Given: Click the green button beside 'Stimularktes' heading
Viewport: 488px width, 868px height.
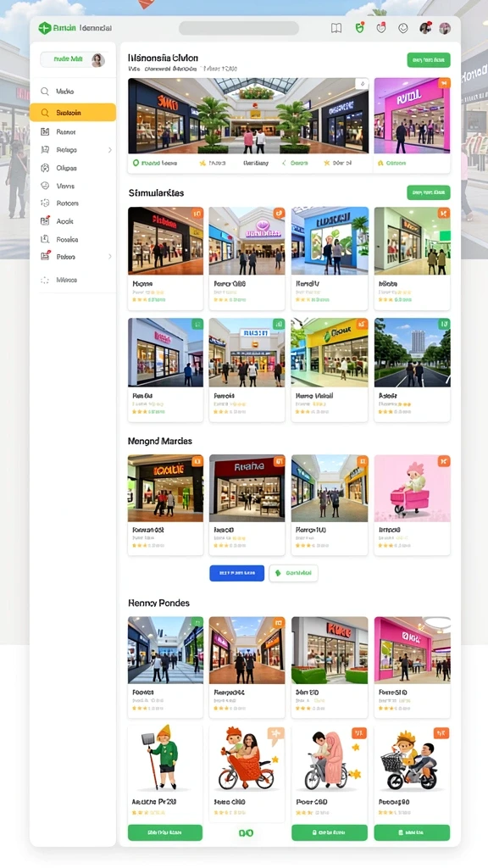Looking at the screenshot, I should point(429,192).
